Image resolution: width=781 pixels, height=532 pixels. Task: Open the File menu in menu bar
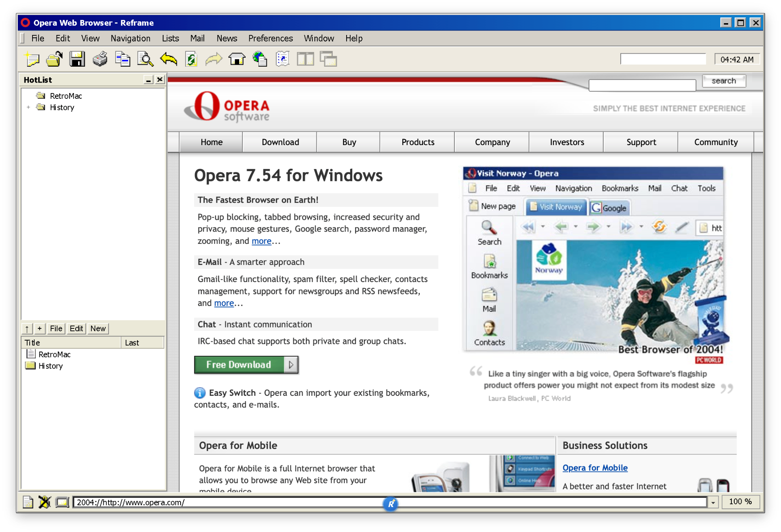click(x=38, y=38)
